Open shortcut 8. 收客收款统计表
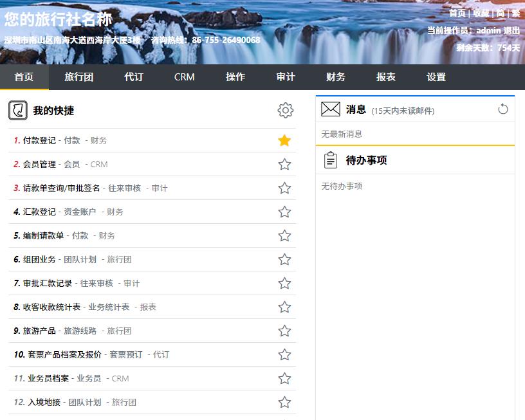This screenshot has width=525, height=420. click(51, 307)
